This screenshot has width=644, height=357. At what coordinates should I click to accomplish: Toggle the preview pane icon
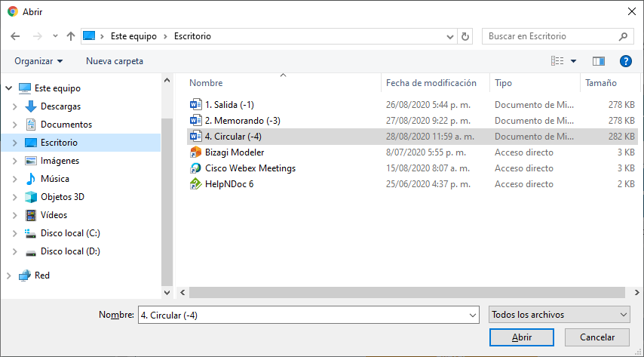(x=599, y=61)
